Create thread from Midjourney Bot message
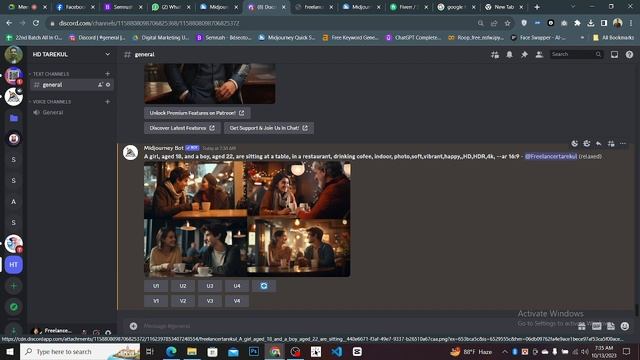Image resolution: width=640 pixels, height=360 pixels. click(x=611, y=144)
